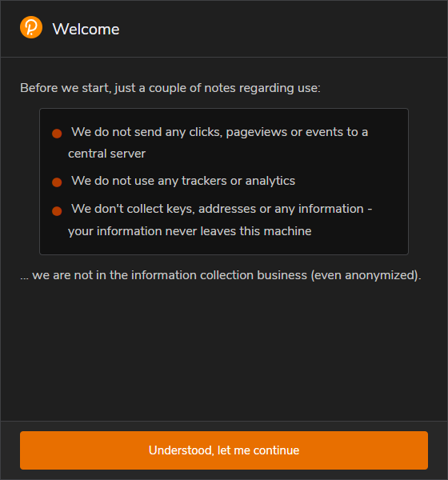Click the orange Polkadot logo icon

[x=31, y=27]
